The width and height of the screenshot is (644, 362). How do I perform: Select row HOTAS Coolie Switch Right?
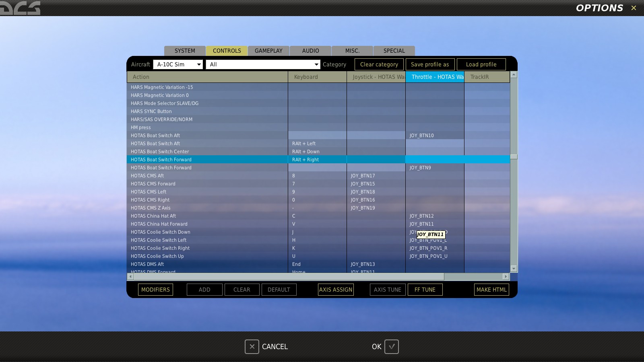pyautogui.click(x=318, y=248)
